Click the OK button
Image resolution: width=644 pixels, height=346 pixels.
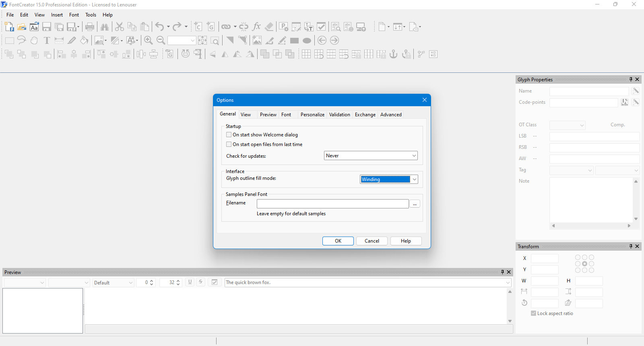pyautogui.click(x=338, y=241)
